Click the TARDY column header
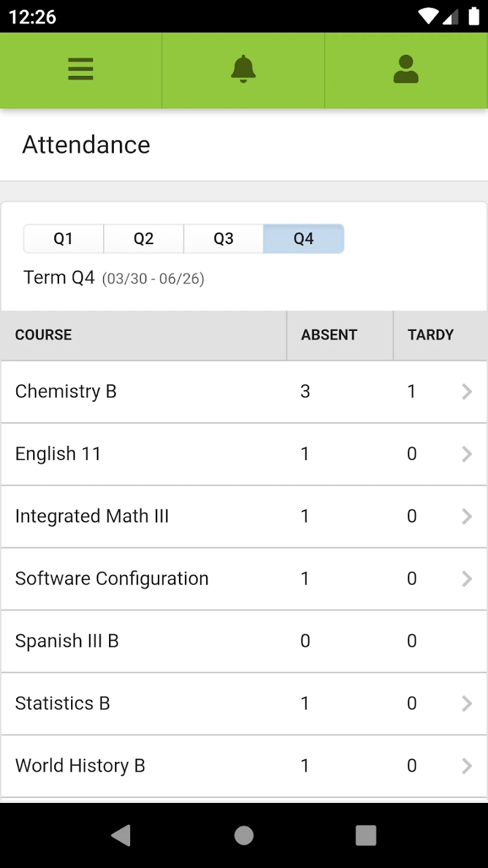This screenshot has width=488, height=868. [430, 335]
